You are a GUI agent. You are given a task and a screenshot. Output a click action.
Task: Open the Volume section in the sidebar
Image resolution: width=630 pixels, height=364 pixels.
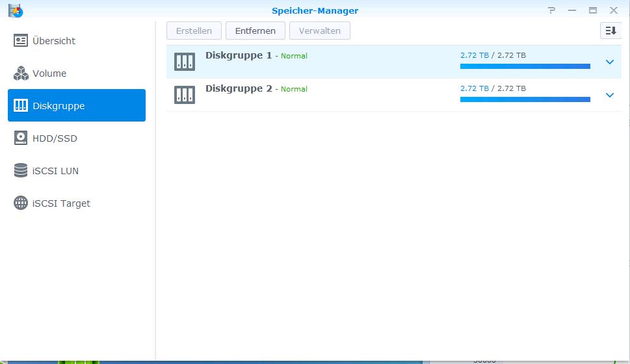76,73
